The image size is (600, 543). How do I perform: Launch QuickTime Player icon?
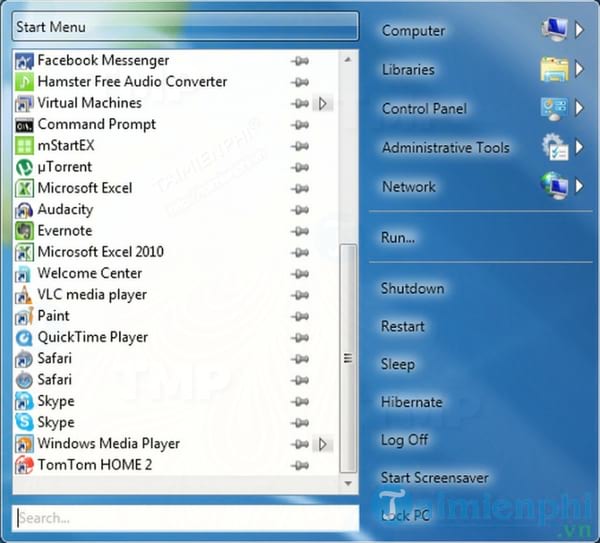click(x=25, y=338)
